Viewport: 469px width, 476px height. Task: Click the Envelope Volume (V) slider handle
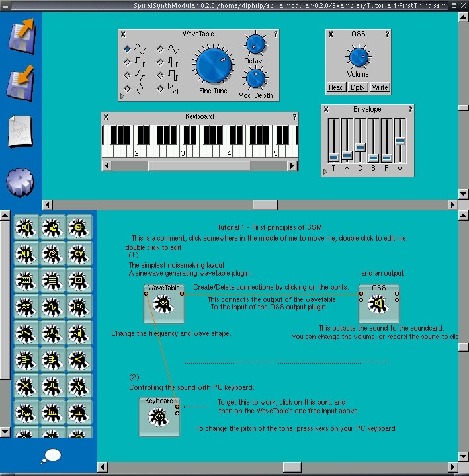pos(400,141)
